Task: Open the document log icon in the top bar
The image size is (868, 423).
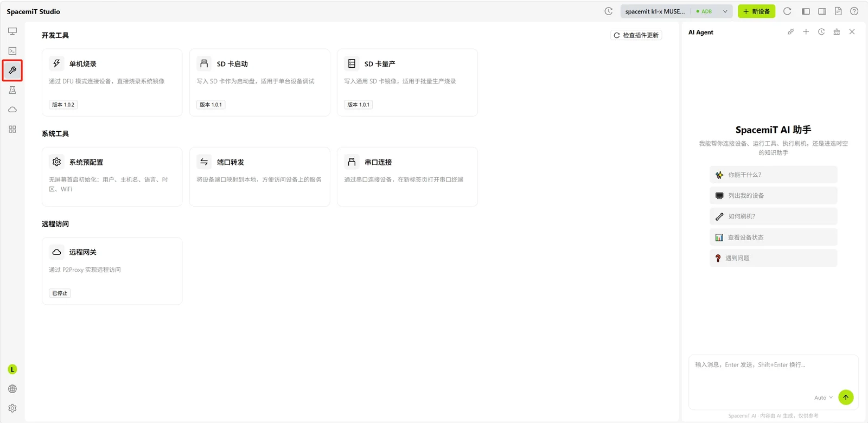Action: [x=838, y=11]
